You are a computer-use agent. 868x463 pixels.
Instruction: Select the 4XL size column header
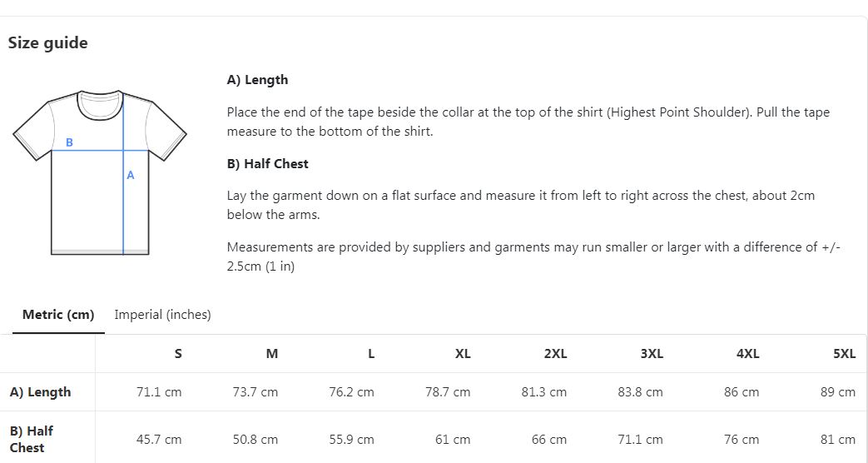(748, 353)
